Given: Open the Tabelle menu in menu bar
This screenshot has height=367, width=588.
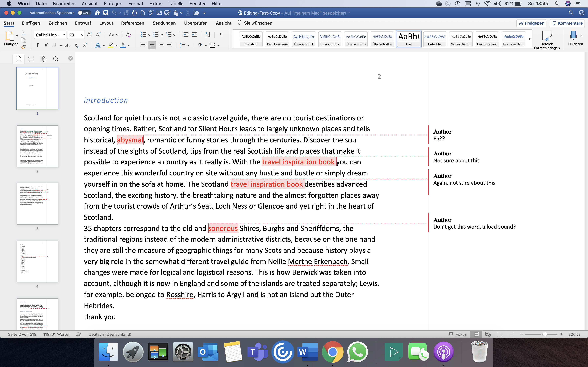Looking at the screenshot, I should pyautogui.click(x=176, y=4).
